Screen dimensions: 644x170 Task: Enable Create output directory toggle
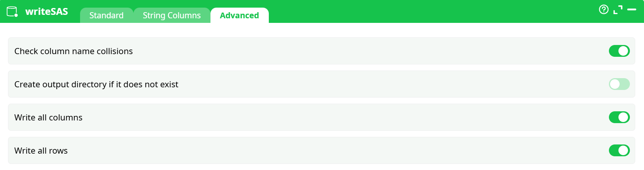(619, 84)
